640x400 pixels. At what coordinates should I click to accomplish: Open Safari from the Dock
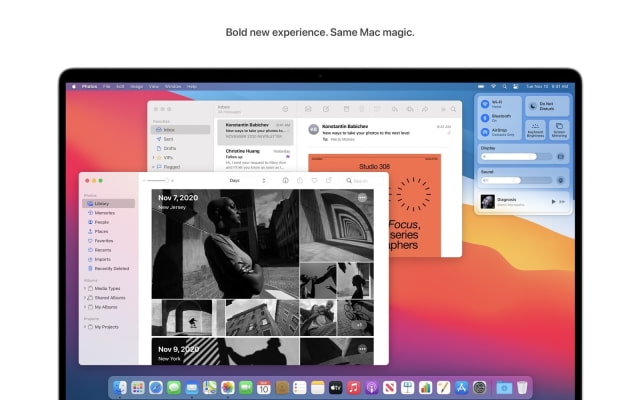pyautogui.click(x=156, y=387)
